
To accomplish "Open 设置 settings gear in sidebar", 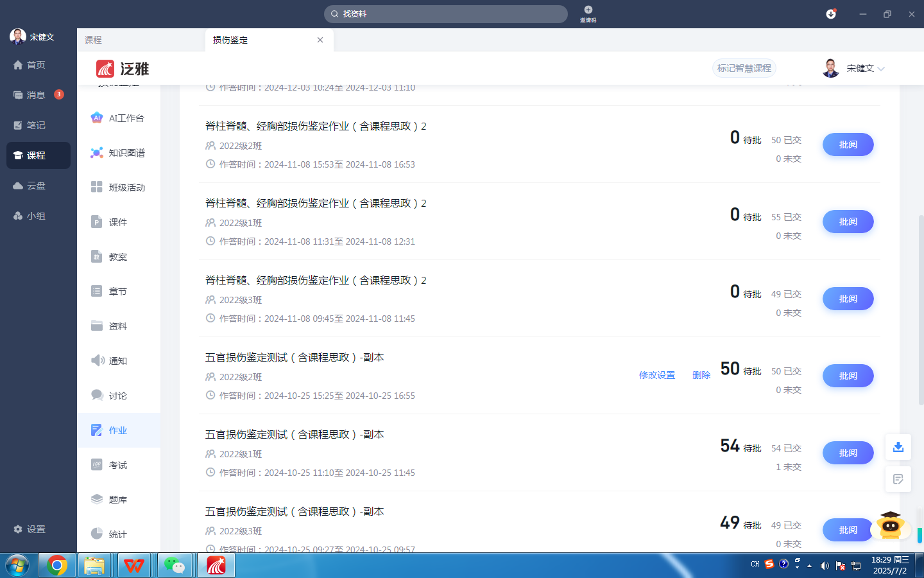I will click(x=30, y=529).
